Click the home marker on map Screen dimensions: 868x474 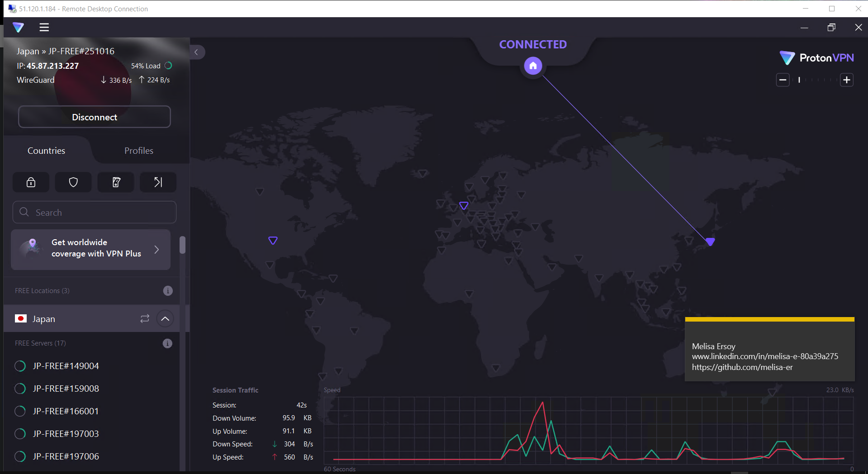(533, 66)
